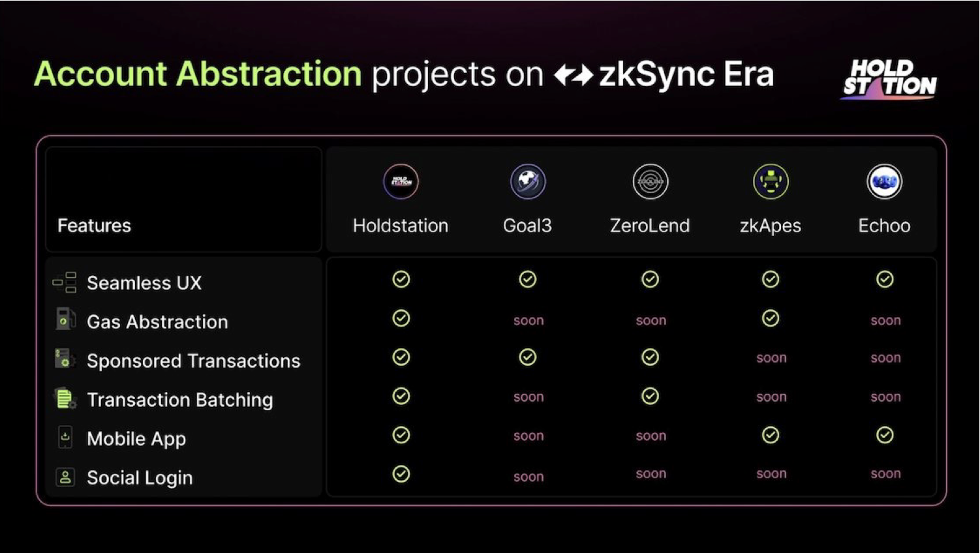Click the Seamless UX flow icon

click(x=65, y=282)
